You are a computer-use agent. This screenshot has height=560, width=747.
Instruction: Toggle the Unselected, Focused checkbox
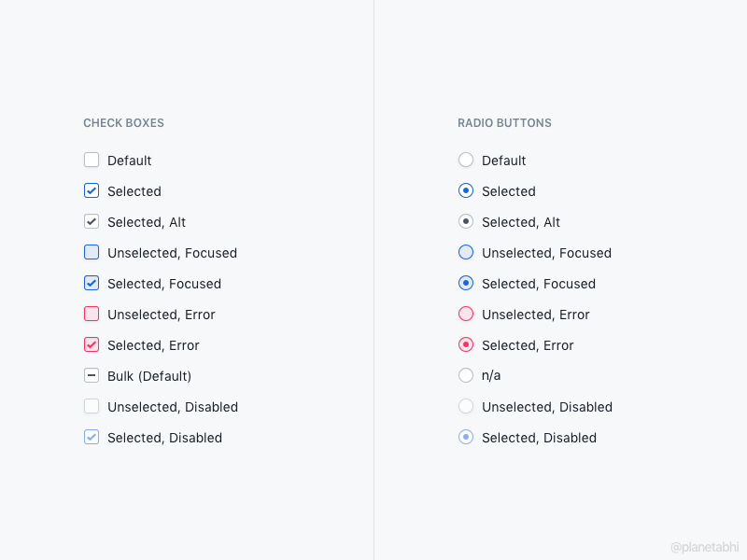(x=92, y=252)
